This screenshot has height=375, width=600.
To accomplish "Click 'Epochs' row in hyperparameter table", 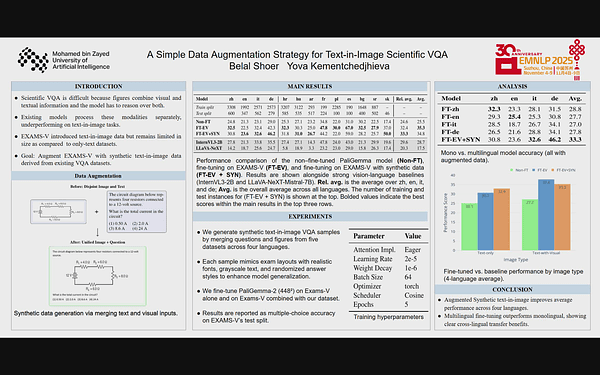I will click(x=388, y=304).
